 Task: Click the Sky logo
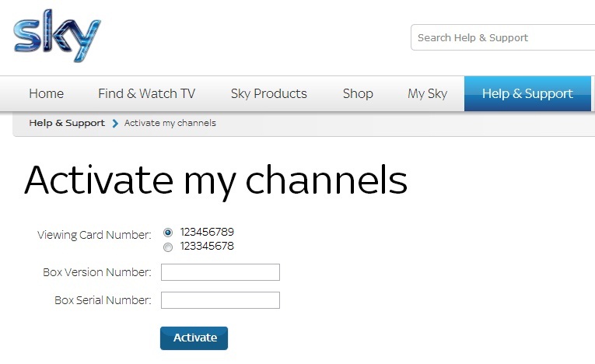tap(57, 35)
